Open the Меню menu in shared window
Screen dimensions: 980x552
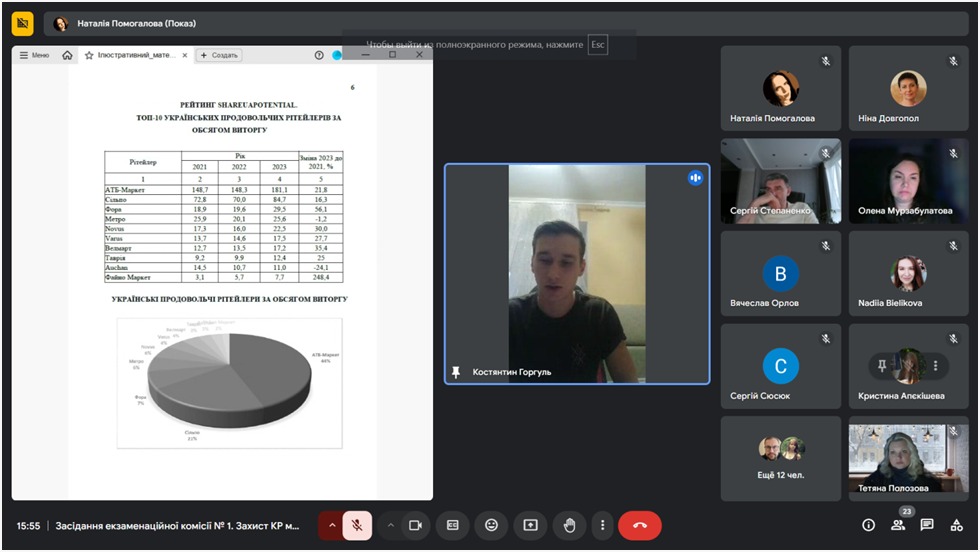[35, 55]
